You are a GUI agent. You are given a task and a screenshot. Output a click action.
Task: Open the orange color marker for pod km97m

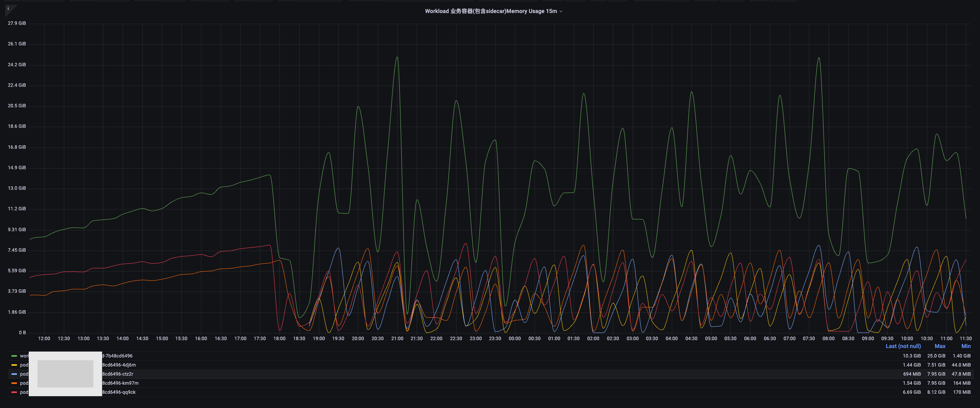tap(14, 383)
